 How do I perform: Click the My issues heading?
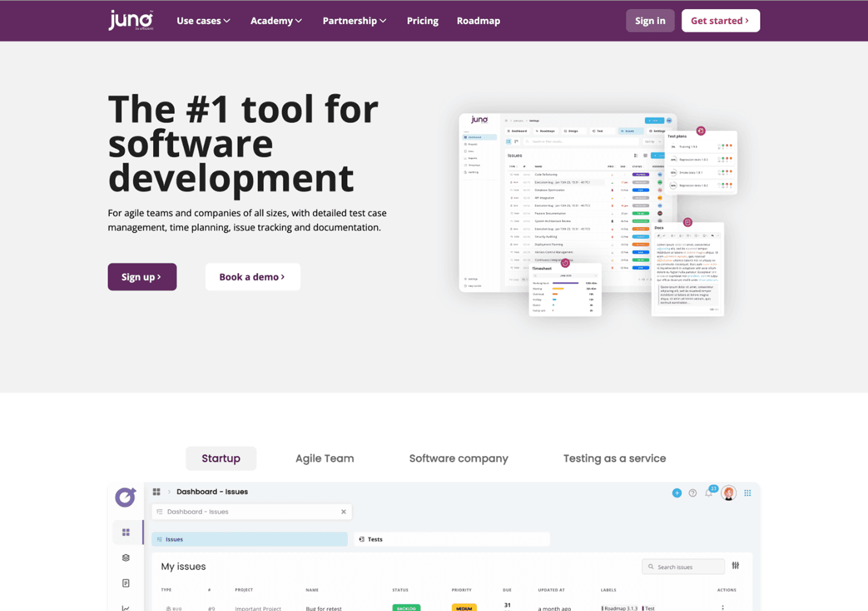(x=183, y=566)
